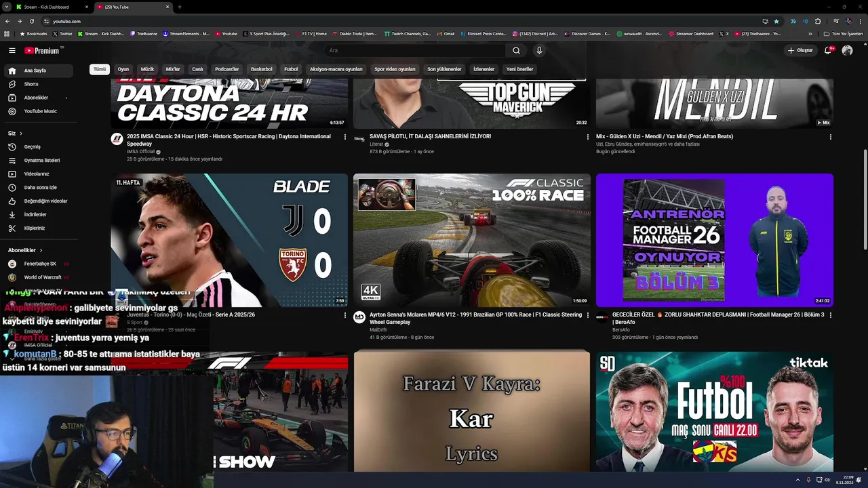Viewport: 868px width, 488px height.
Task: Select the Mix'ler filter chip
Action: (x=173, y=69)
